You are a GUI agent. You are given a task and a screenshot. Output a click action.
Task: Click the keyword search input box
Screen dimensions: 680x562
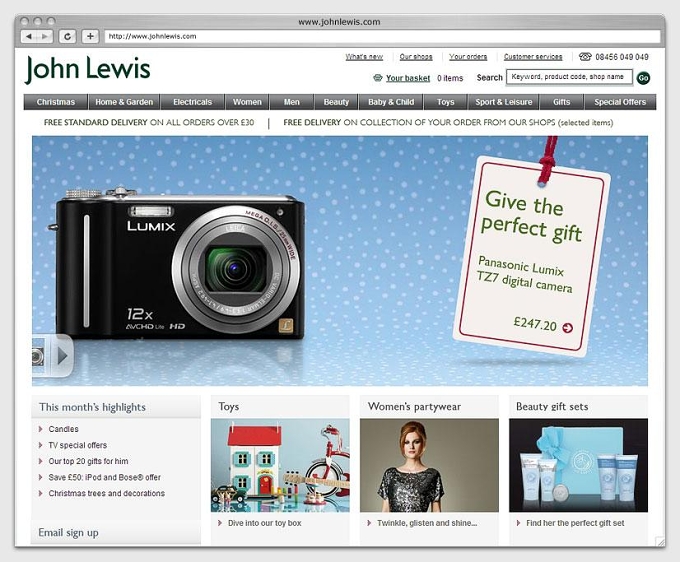(x=569, y=77)
